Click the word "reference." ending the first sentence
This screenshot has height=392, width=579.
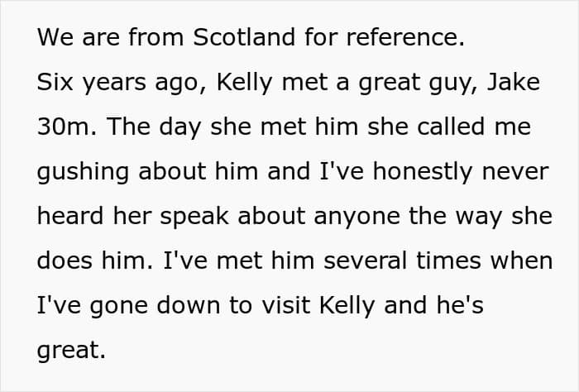click(405, 37)
